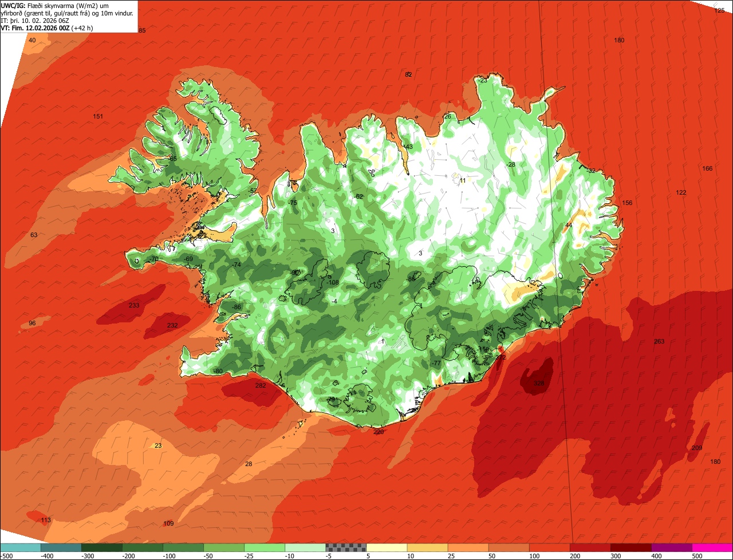
Task: Click the 143 value in the northern fjord
Action: (408, 147)
